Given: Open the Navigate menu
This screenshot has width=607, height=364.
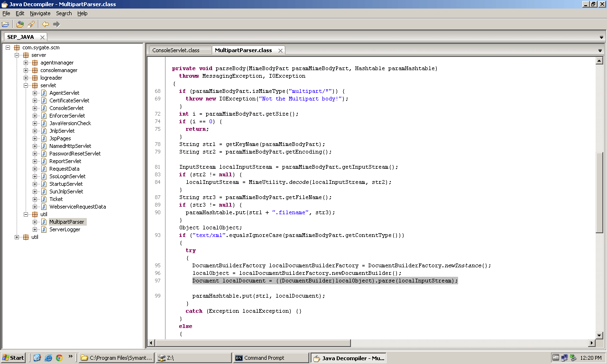Looking at the screenshot, I should 40,13.
